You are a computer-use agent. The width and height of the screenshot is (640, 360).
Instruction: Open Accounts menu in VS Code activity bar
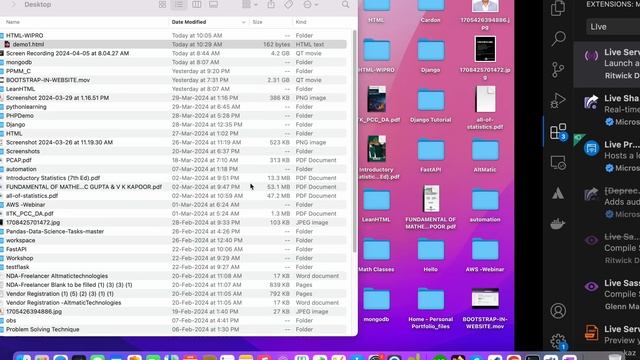tap(558, 311)
